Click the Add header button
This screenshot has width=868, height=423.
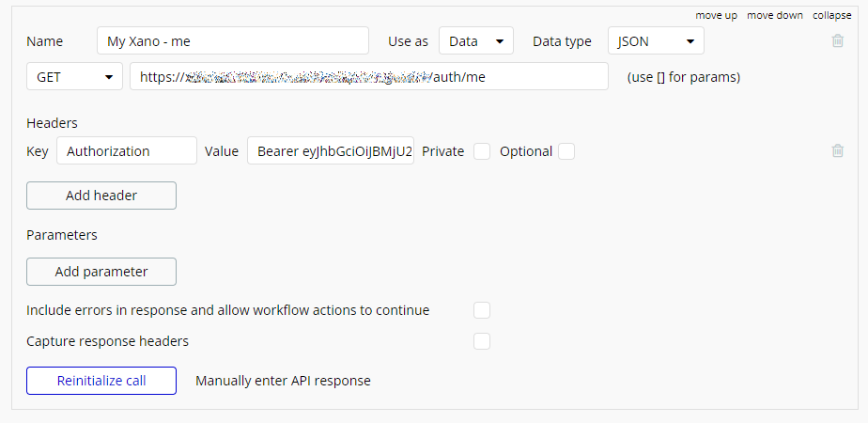pyautogui.click(x=101, y=196)
